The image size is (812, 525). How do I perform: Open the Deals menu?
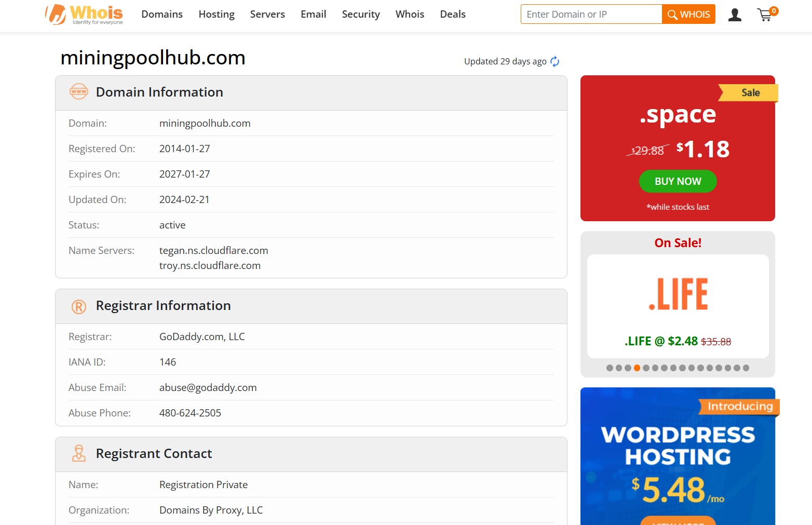click(453, 14)
